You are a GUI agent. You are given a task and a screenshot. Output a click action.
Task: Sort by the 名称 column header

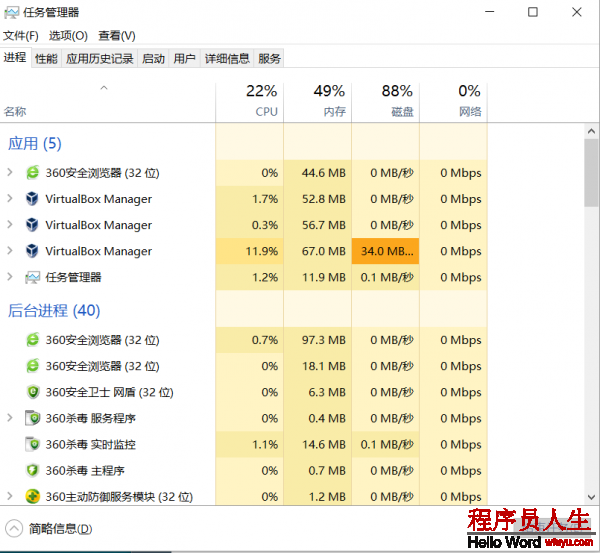click(x=108, y=103)
